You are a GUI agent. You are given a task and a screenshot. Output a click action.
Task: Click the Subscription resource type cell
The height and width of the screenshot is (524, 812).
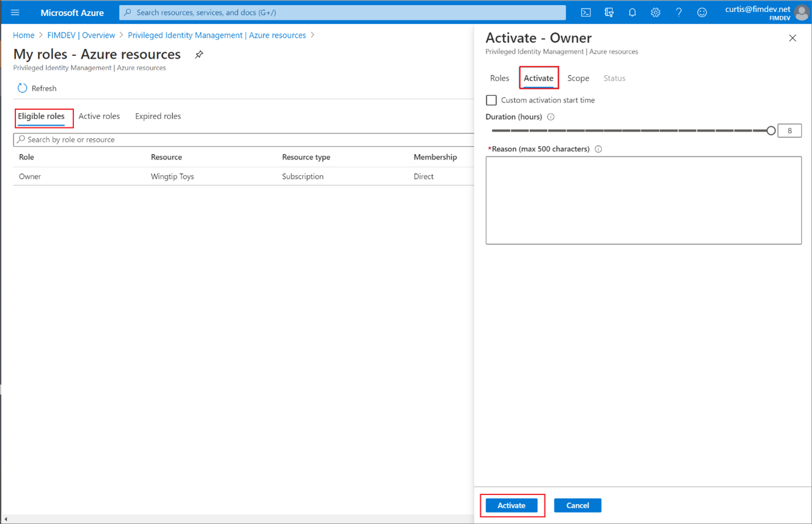pyautogui.click(x=303, y=177)
